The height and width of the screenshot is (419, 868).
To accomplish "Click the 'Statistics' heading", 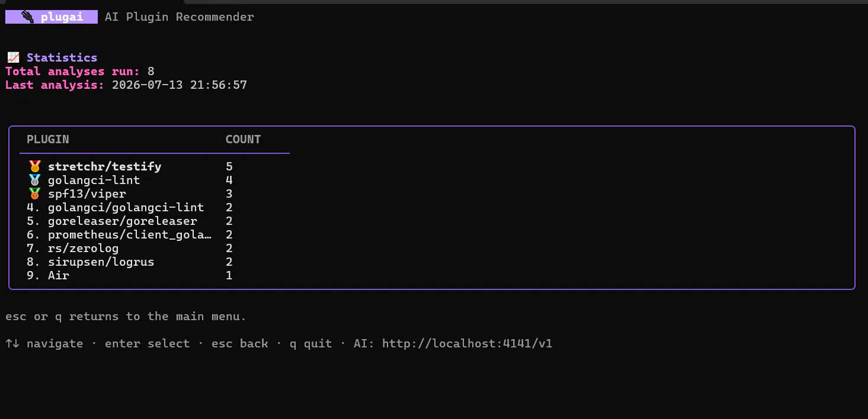I will (x=62, y=57).
